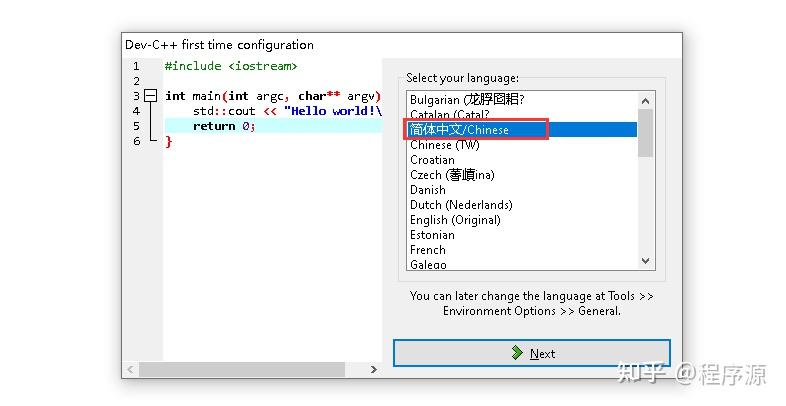
Task: Select Catalan language entry
Action: (522, 115)
